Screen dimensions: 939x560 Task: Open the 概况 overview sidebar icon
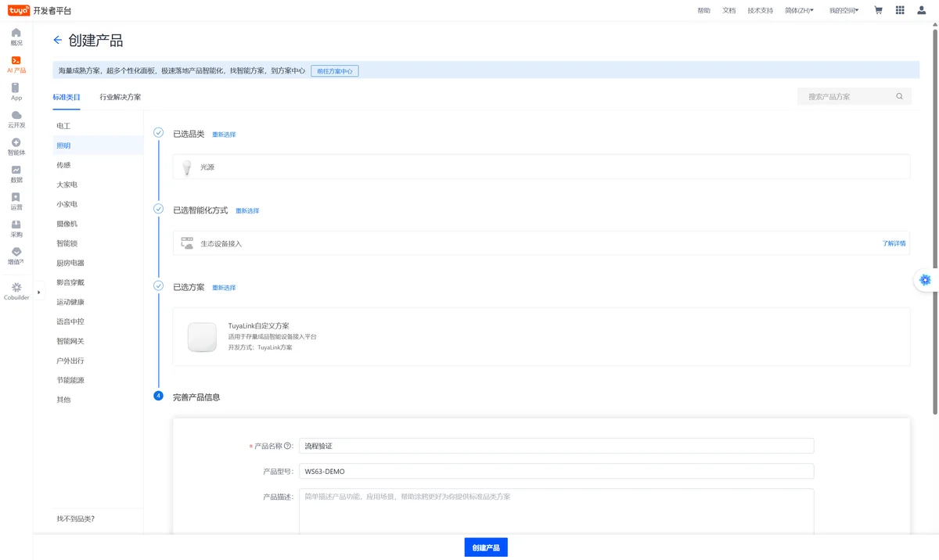[x=16, y=37]
